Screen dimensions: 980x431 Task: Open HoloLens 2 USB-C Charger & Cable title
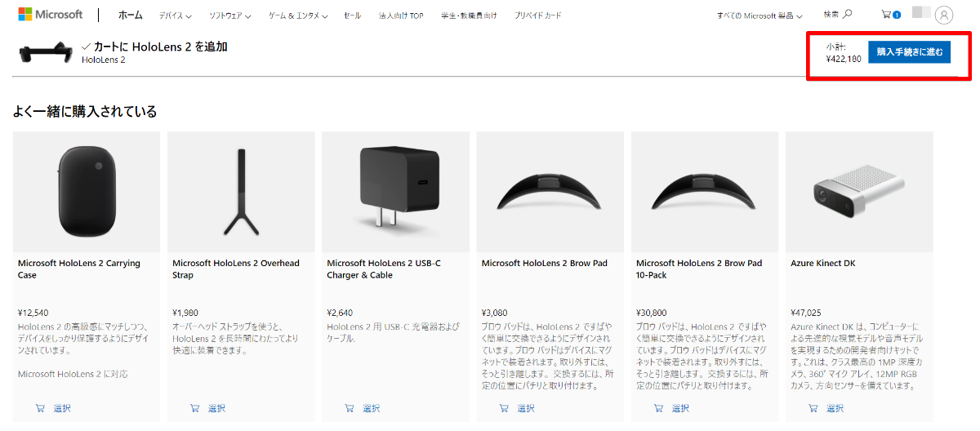(x=384, y=269)
